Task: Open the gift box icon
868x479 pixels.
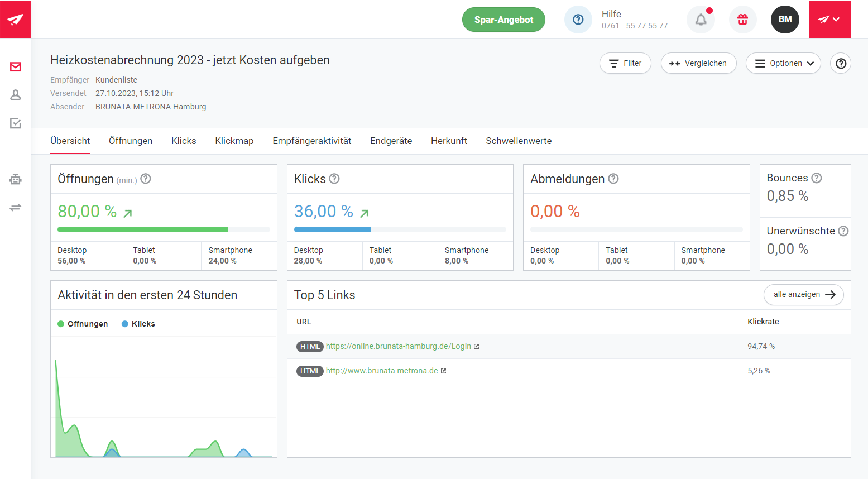Action: coord(742,20)
